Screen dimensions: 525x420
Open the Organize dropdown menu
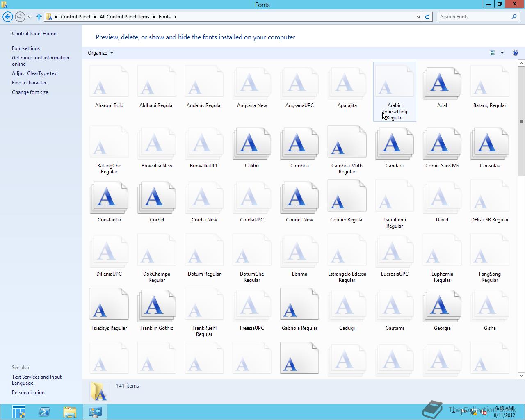click(x=100, y=53)
